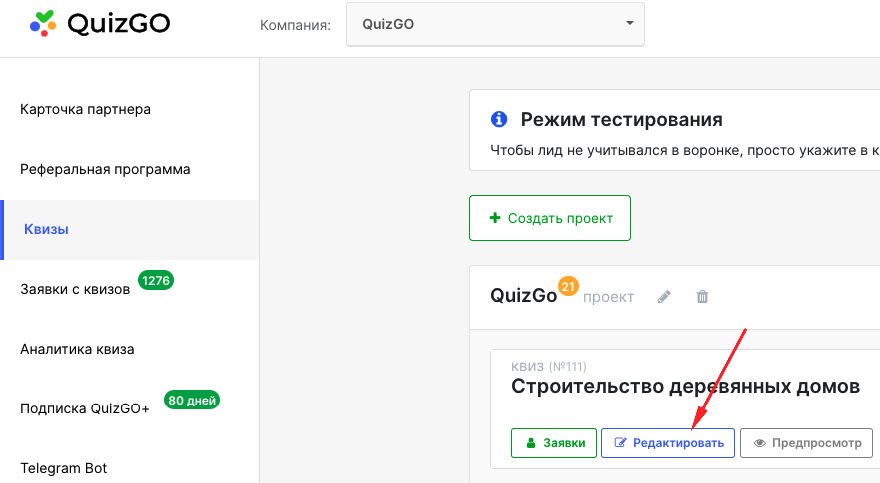
Task: Click the green 1276 leads badge
Action: pyautogui.click(x=156, y=281)
